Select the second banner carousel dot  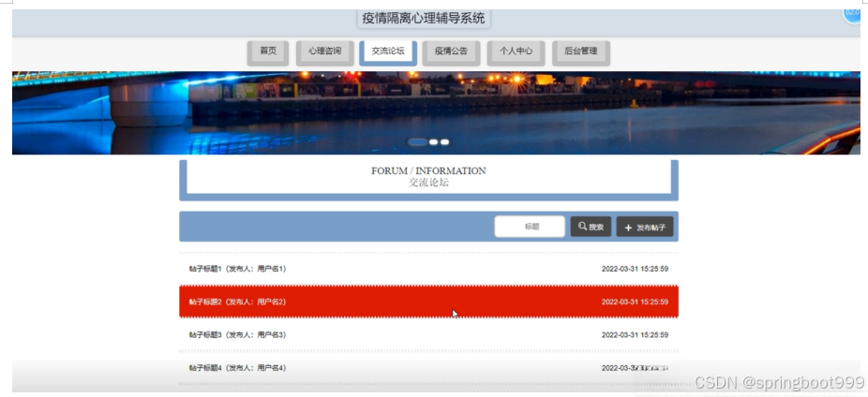click(433, 142)
